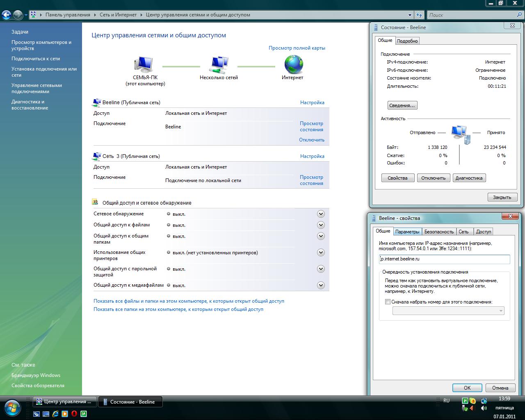Click the Windows Start orb

tap(12, 407)
